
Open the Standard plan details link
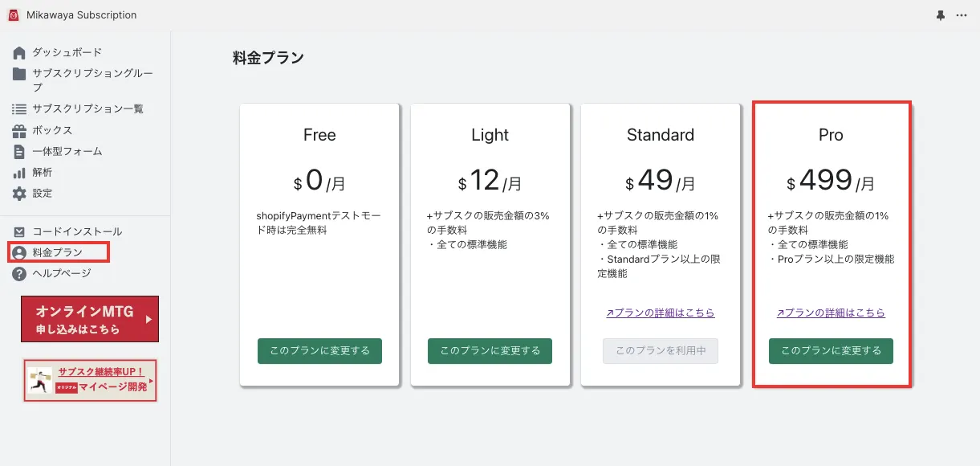coord(661,313)
